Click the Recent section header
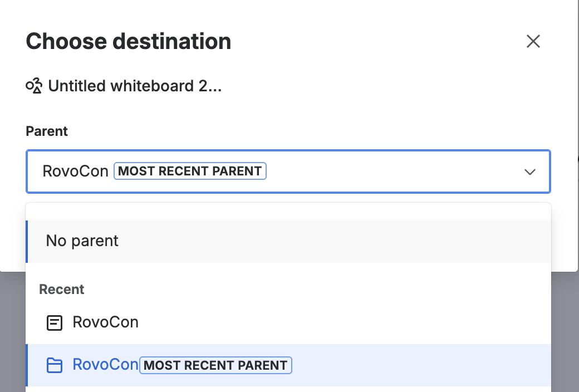Image resolution: width=579 pixels, height=392 pixels. (62, 290)
